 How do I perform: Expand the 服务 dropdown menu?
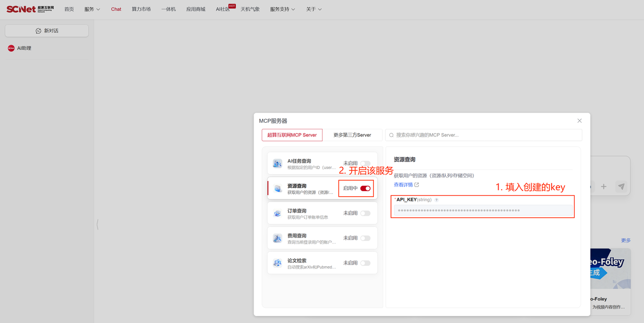pos(92,9)
